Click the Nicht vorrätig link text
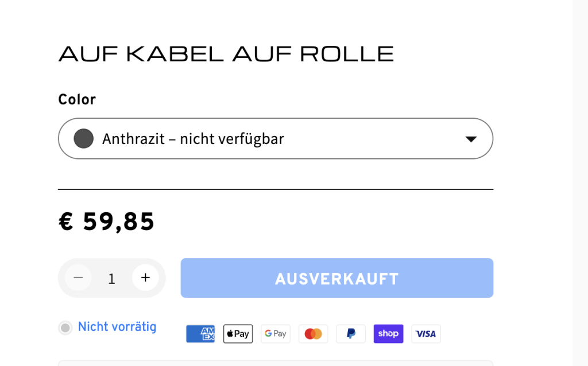 pyautogui.click(x=117, y=326)
